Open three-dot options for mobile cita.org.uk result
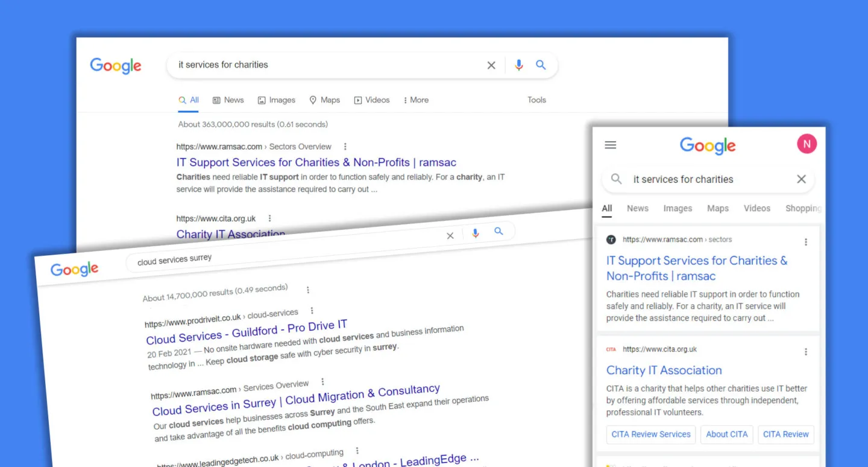Screen dimensions: 868x467 click(x=806, y=352)
